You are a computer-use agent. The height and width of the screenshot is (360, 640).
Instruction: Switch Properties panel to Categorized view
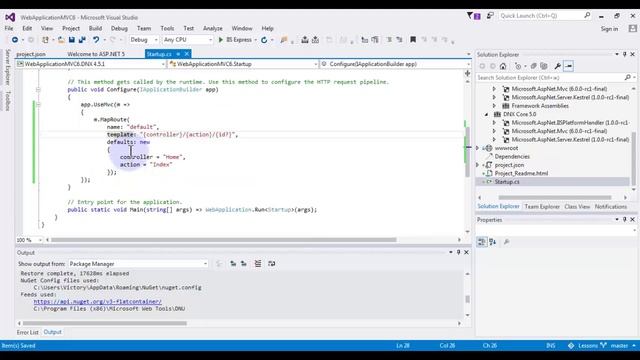coord(482,242)
